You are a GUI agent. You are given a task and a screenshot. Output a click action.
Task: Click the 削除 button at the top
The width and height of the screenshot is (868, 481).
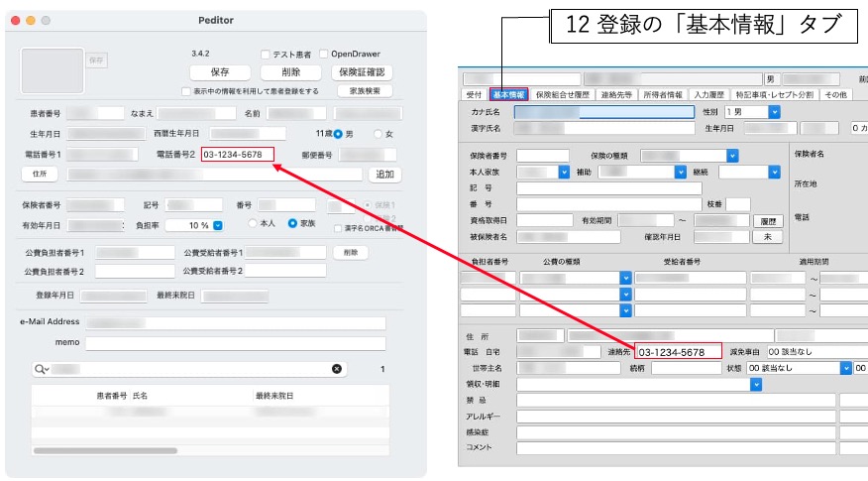(x=290, y=72)
